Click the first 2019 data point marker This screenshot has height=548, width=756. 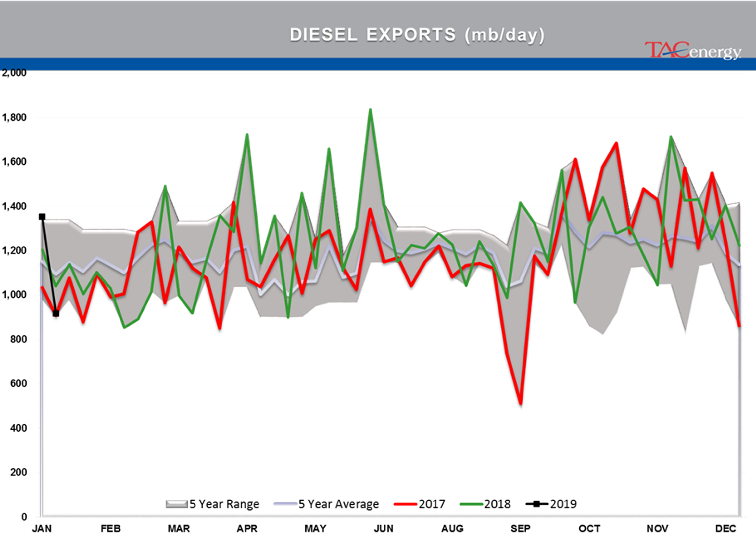(42, 217)
